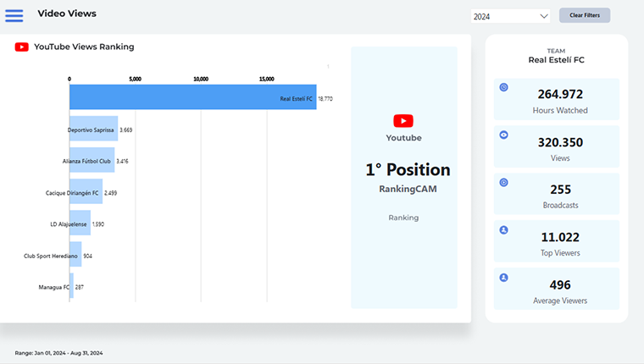Select the Real Estelí FC bar
This screenshot has width=644, height=364.
click(x=193, y=97)
